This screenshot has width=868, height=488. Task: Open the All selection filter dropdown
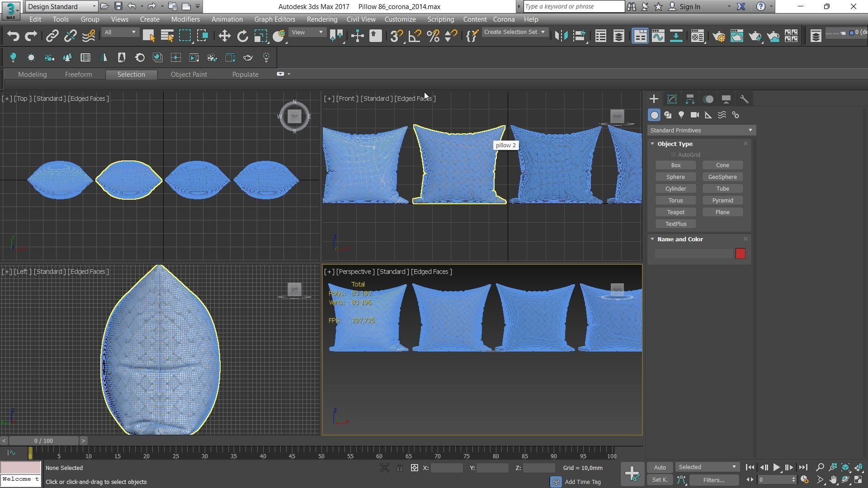click(x=120, y=32)
